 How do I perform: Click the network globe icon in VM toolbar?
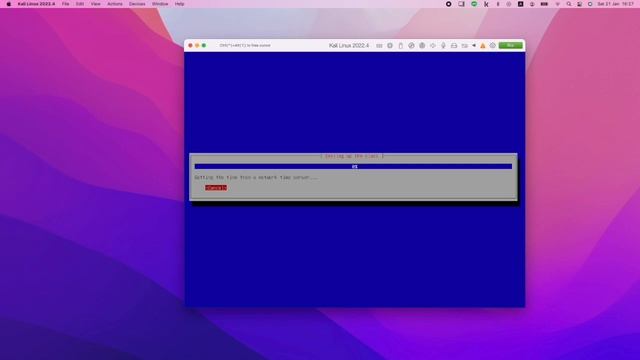pyautogui.click(x=422, y=46)
